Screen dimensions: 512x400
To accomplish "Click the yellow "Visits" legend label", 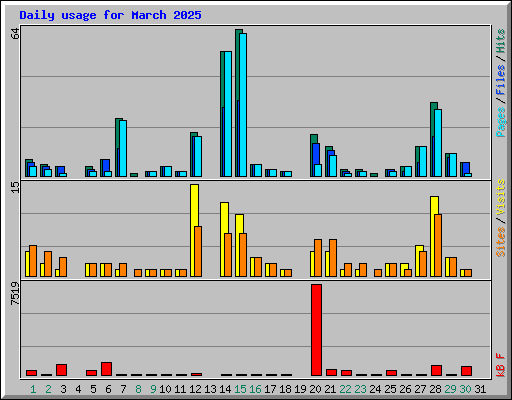I will (501, 198).
